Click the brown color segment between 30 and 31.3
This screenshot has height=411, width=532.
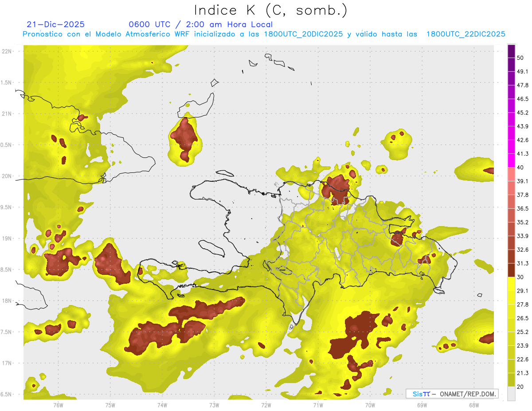tap(511, 270)
